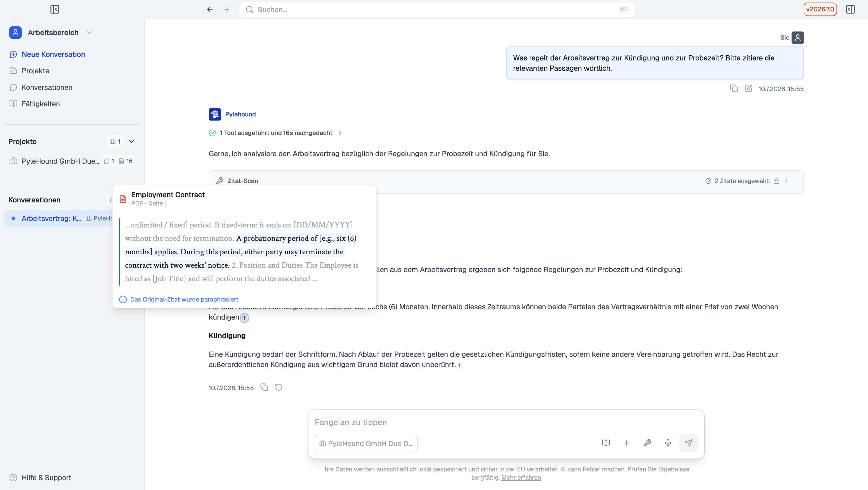Regenerate the assistant response

279,387
